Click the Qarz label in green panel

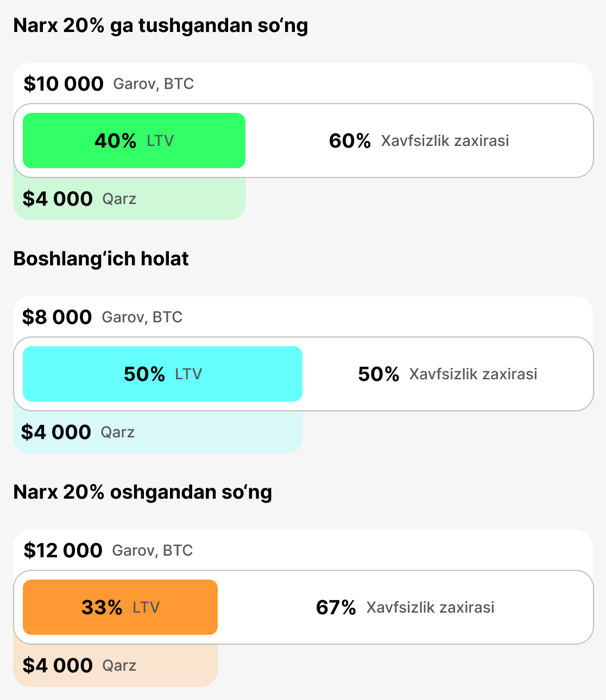119,199
